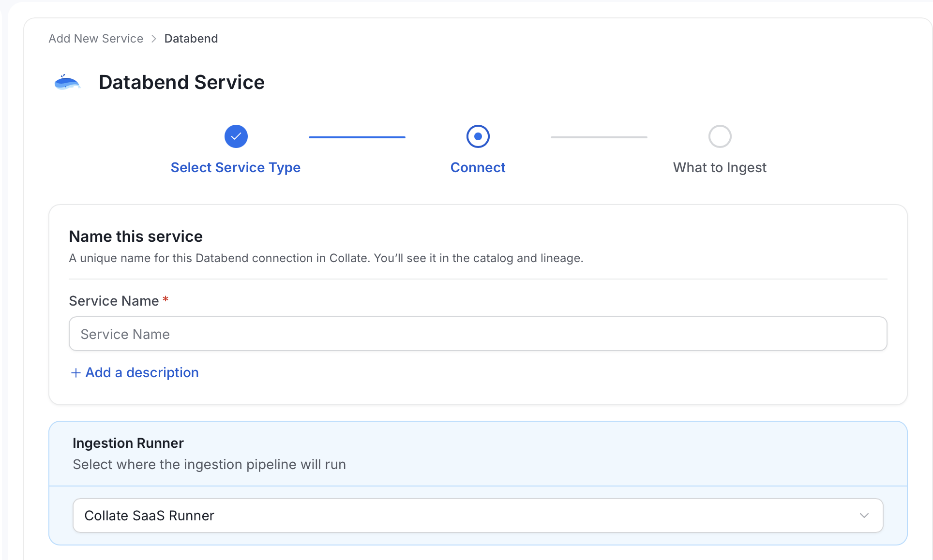Screen dimensions: 933x560
Task: Click the plus icon beside Add a description
Action: click(x=75, y=373)
